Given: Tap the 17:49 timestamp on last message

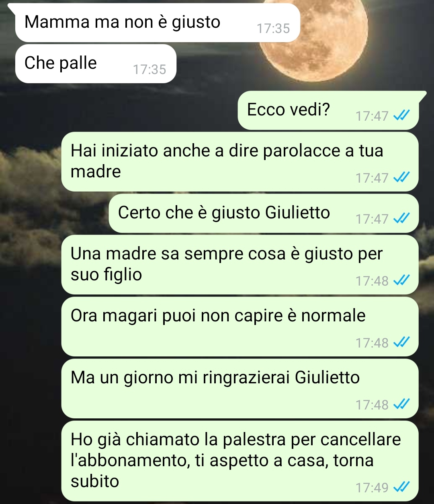Looking at the screenshot, I should 372,488.
